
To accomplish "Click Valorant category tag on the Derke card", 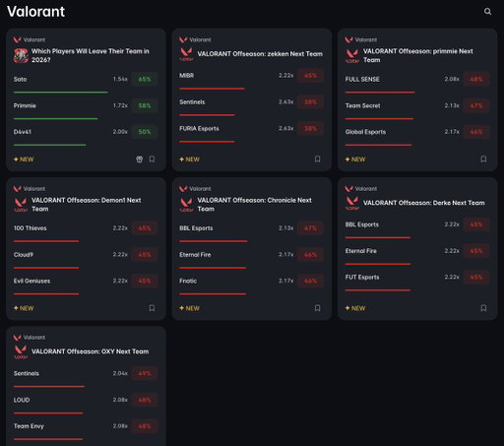I will coord(361,189).
